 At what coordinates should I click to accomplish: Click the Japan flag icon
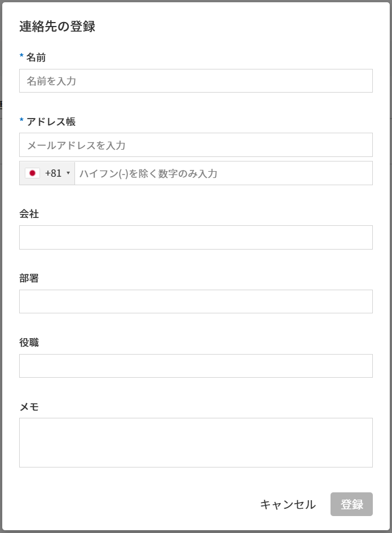(32, 173)
